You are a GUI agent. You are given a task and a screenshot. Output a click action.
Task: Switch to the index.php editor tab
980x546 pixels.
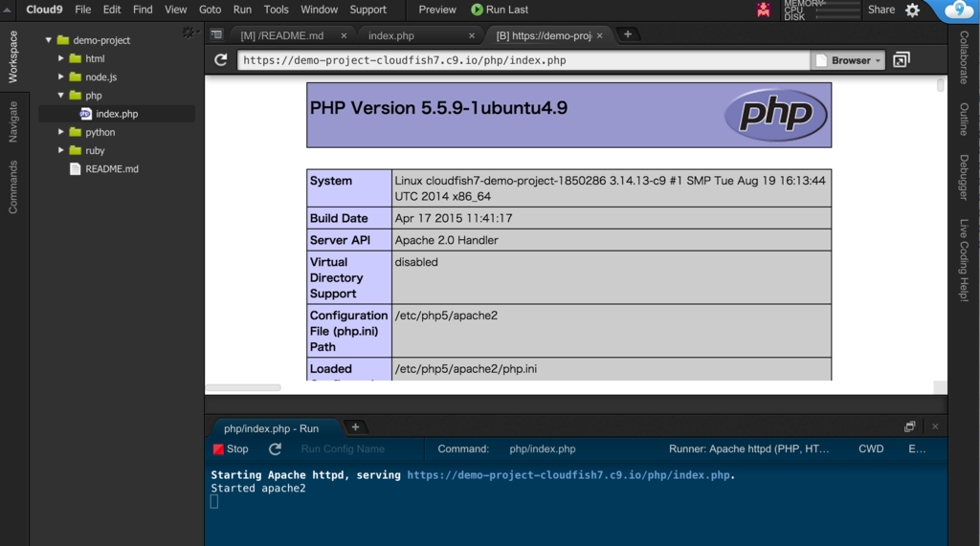coord(391,35)
